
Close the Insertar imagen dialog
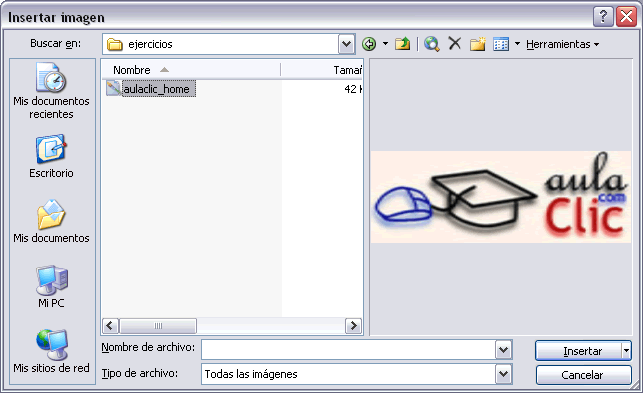pyautogui.click(x=627, y=17)
